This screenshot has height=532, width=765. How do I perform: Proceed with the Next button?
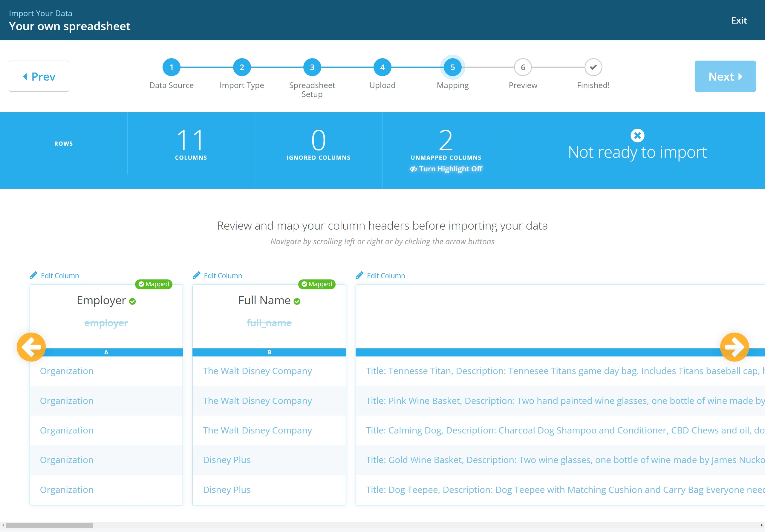pyautogui.click(x=725, y=76)
